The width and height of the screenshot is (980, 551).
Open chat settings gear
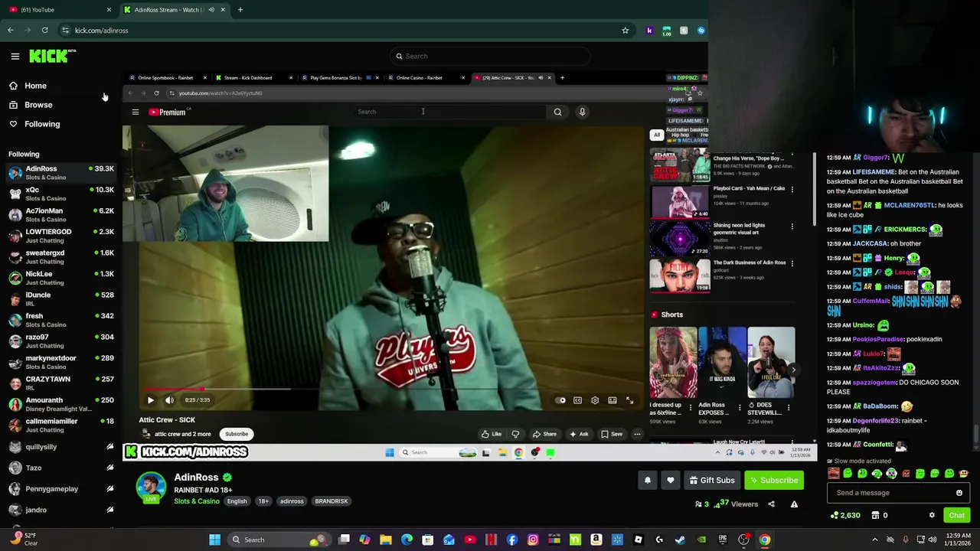(932, 516)
